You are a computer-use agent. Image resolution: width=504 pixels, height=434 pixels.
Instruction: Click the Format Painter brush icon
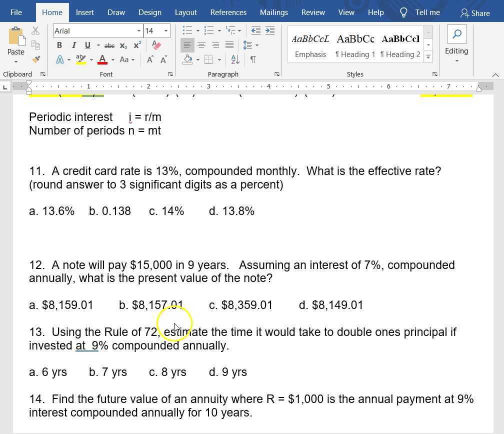tap(36, 59)
